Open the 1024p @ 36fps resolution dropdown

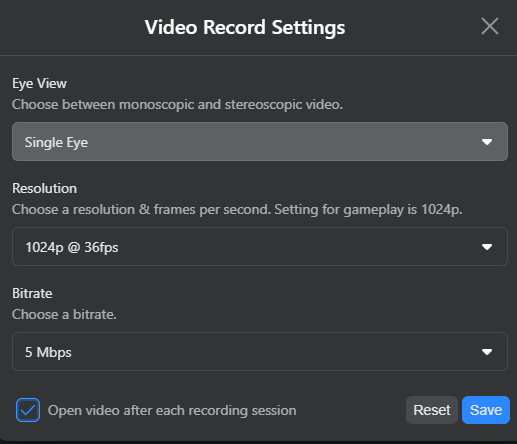(x=260, y=247)
